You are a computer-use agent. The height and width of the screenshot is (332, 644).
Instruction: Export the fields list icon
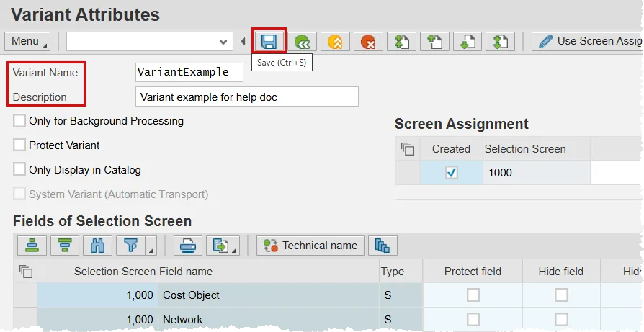221,246
